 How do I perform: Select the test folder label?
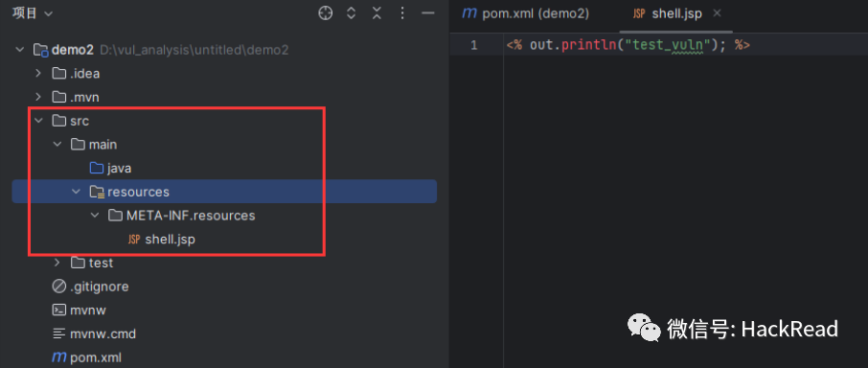point(101,263)
